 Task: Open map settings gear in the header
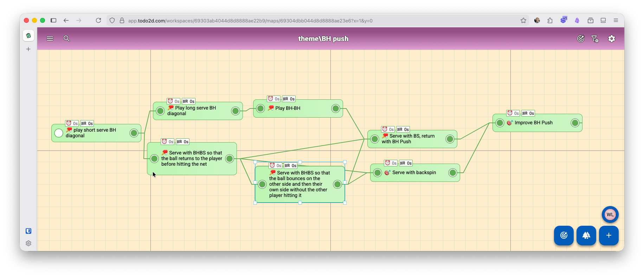pyautogui.click(x=612, y=39)
